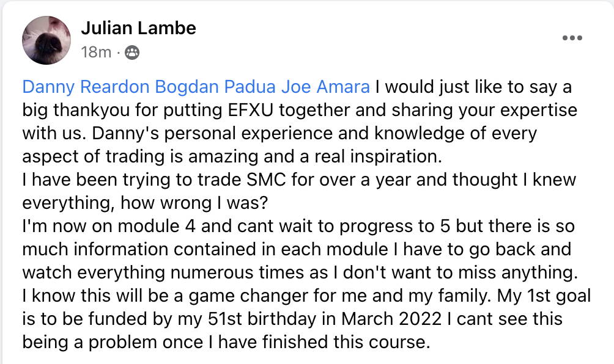614x364 pixels.
Task: Open the three-dot post options menu
Action: (x=572, y=38)
